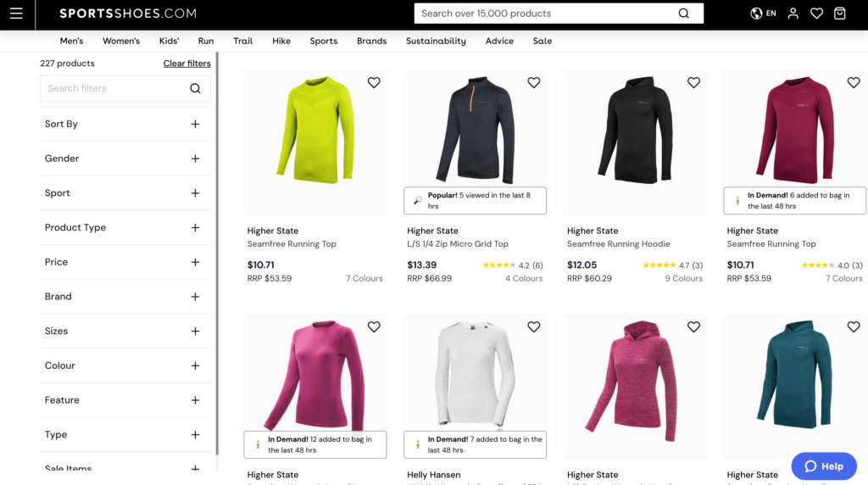Open the Advice menu
Viewport: 868px width, 485px height.
coord(499,41)
